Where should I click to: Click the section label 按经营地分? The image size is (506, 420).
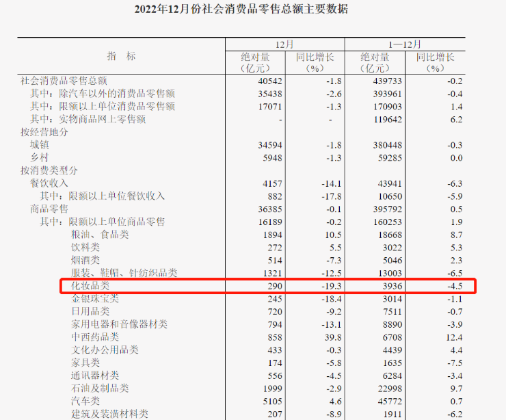pyautogui.click(x=44, y=132)
